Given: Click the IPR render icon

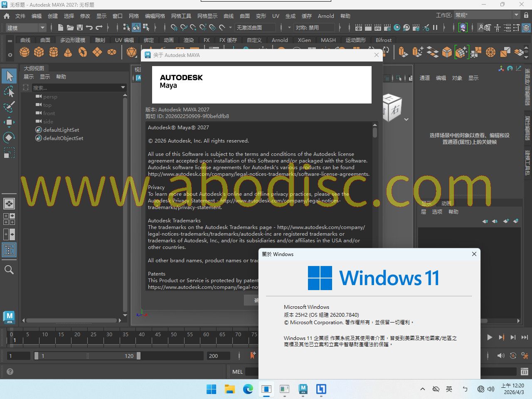Looking at the screenshot, I should click(x=378, y=28).
